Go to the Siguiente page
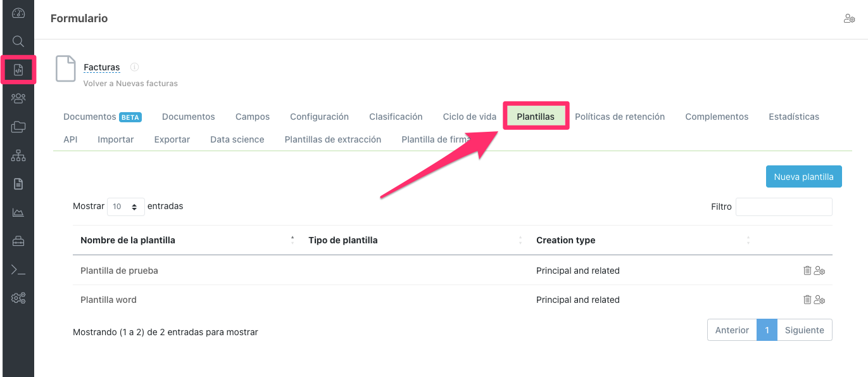 point(804,330)
